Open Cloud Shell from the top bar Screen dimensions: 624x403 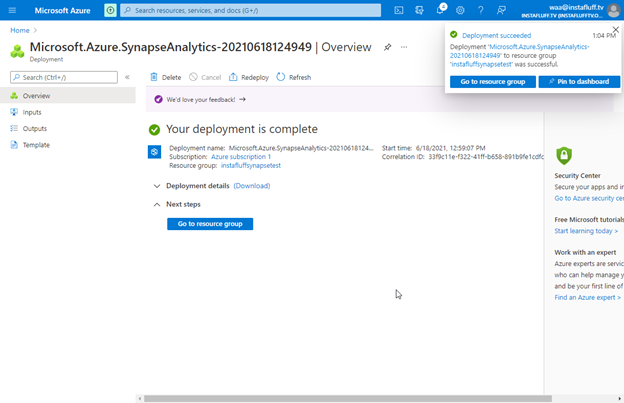click(x=399, y=10)
